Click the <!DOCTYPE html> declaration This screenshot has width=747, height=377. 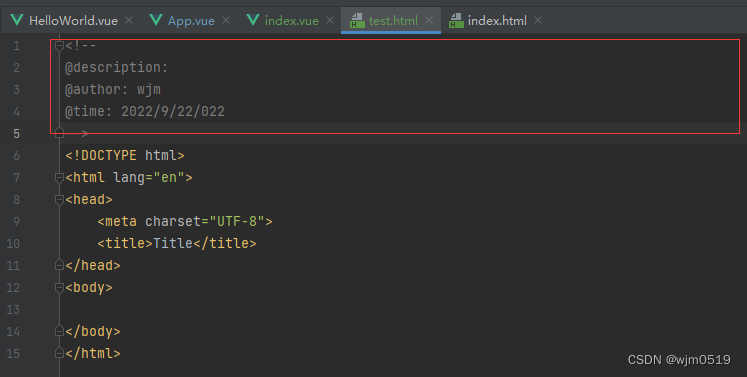tap(125, 155)
